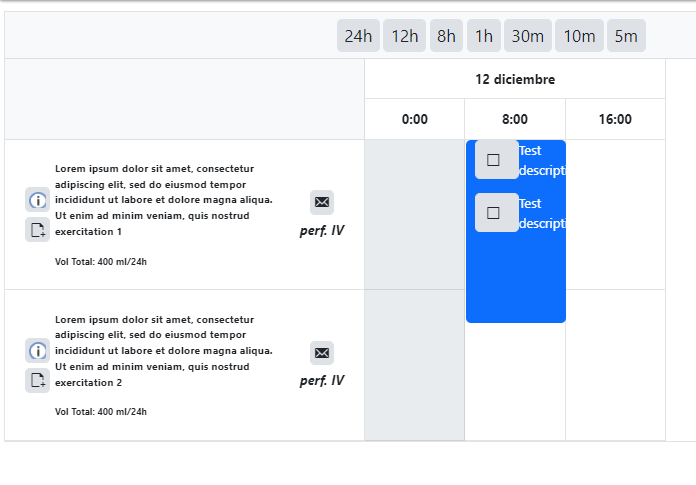Zoom timeline to 5m intervals
Screen dimensions: 696x485
626,36
